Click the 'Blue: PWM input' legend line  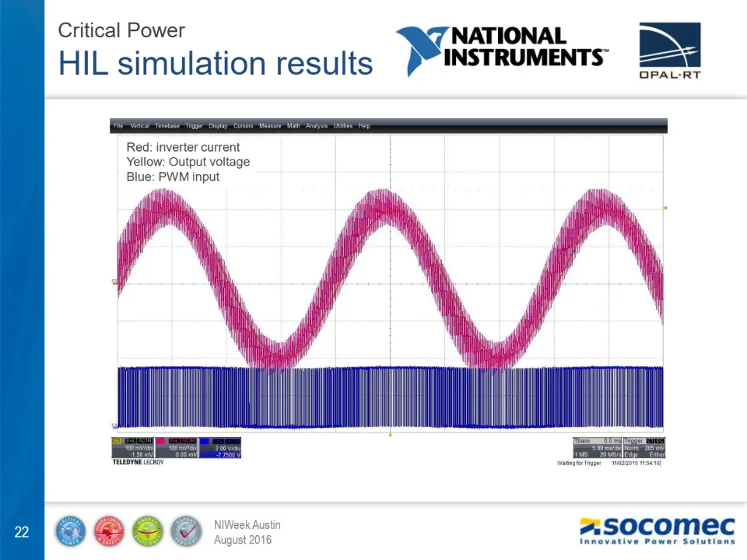click(173, 177)
